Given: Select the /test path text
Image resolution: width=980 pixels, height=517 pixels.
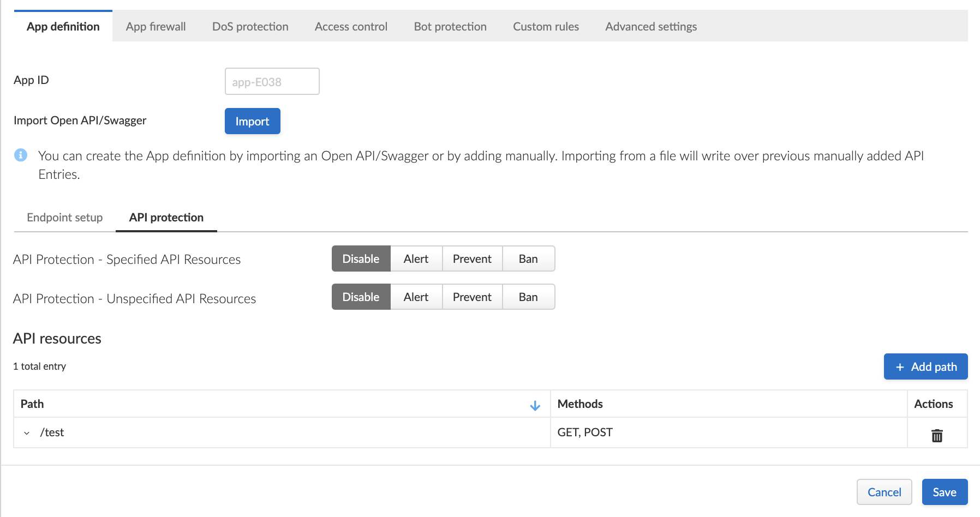Looking at the screenshot, I should pyautogui.click(x=52, y=432).
